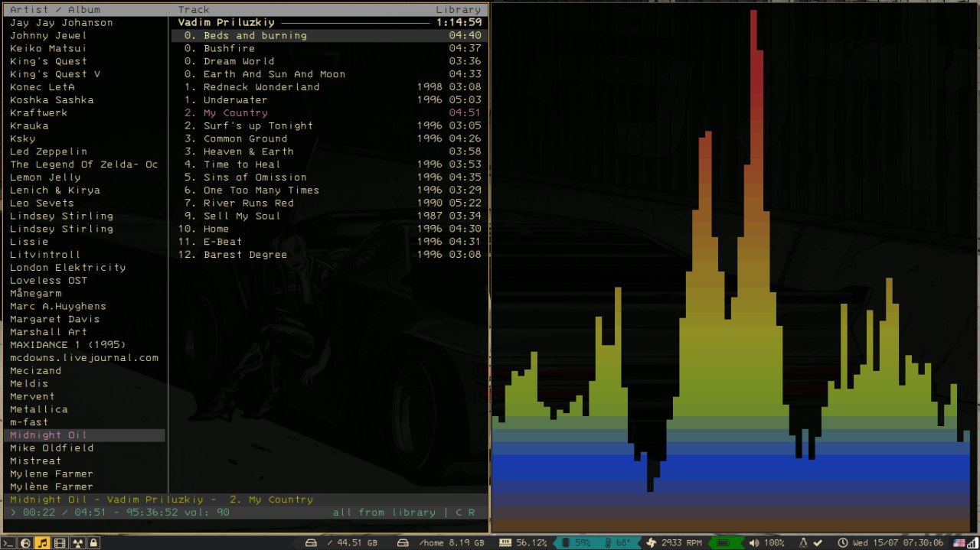Select track One Too Many Times
This screenshot has height=550, width=980.
pyautogui.click(x=329, y=190)
